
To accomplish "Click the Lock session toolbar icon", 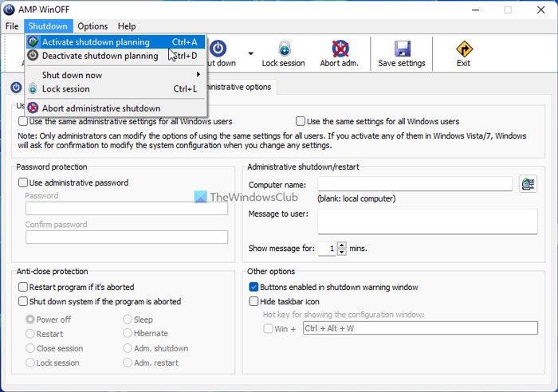I will coord(285,49).
